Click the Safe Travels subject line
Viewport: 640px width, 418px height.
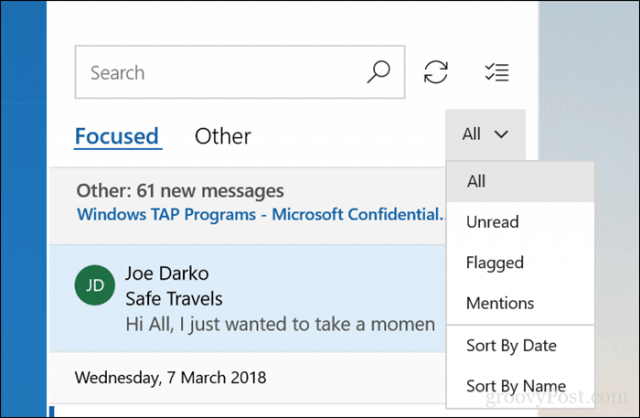174,299
